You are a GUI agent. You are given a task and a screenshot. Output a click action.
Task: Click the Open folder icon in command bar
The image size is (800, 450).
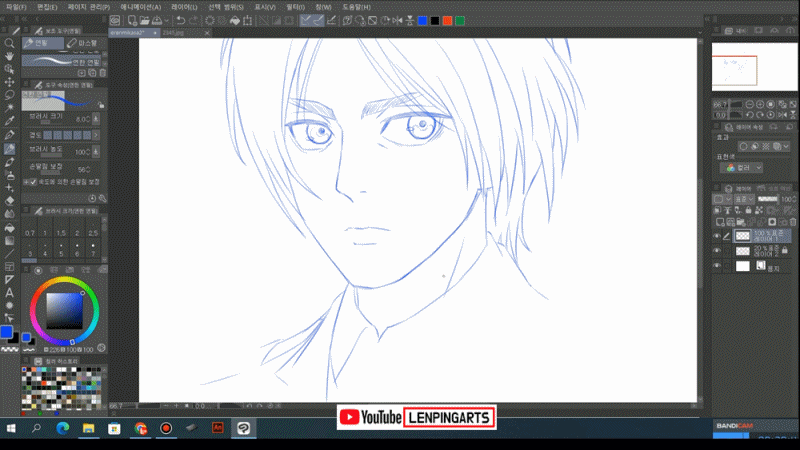click(x=144, y=20)
